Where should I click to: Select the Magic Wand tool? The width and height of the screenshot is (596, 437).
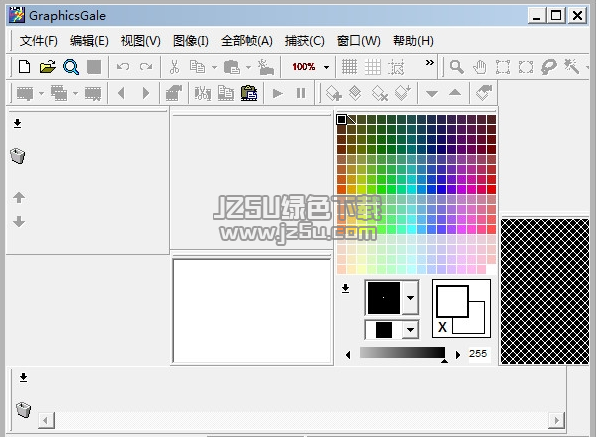point(572,67)
